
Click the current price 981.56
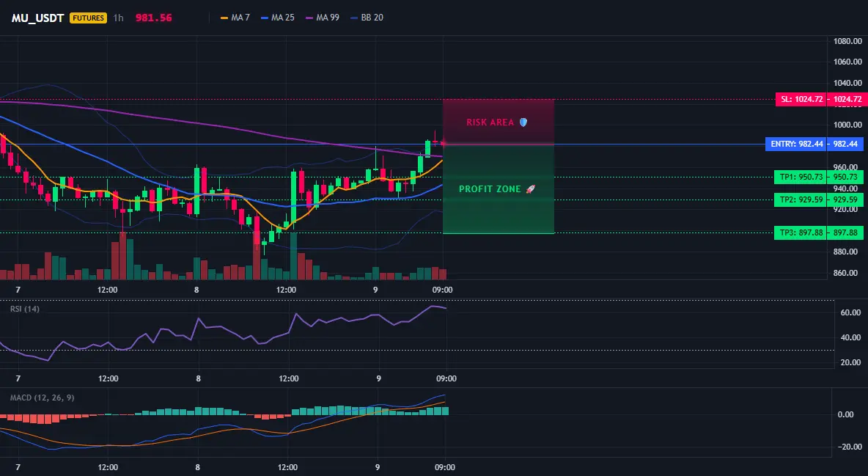153,18
